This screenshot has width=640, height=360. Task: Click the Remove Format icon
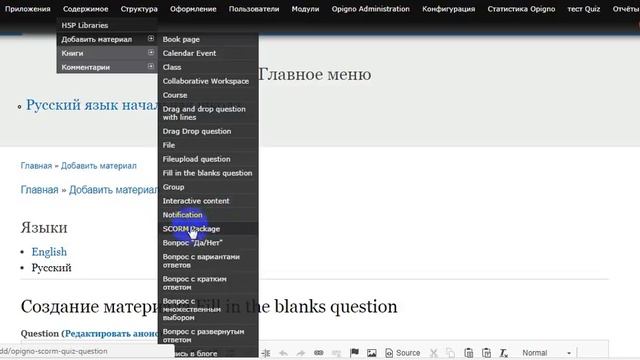pos(504,353)
